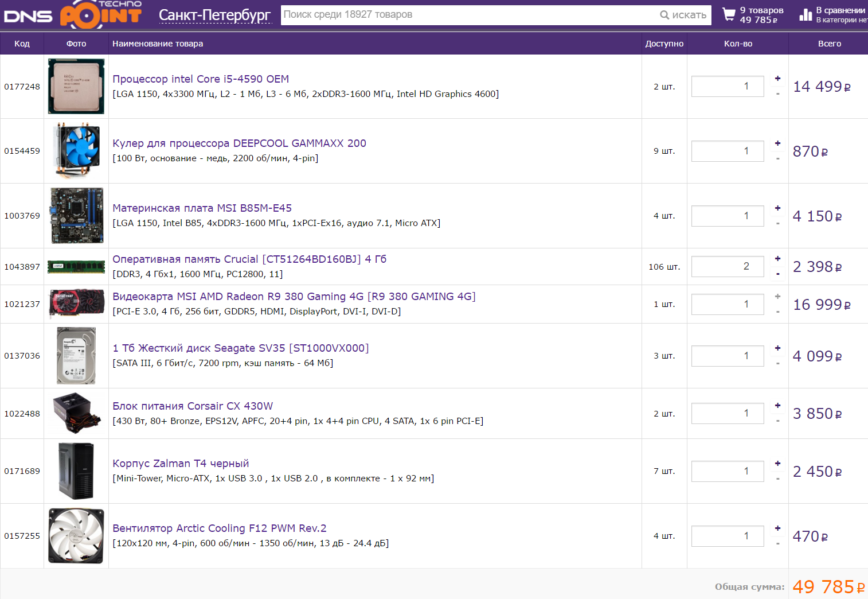Screen dimensions: 868x599
Task: Increase quantity of Corsair CX 430W power supply
Action: coord(777,406)
